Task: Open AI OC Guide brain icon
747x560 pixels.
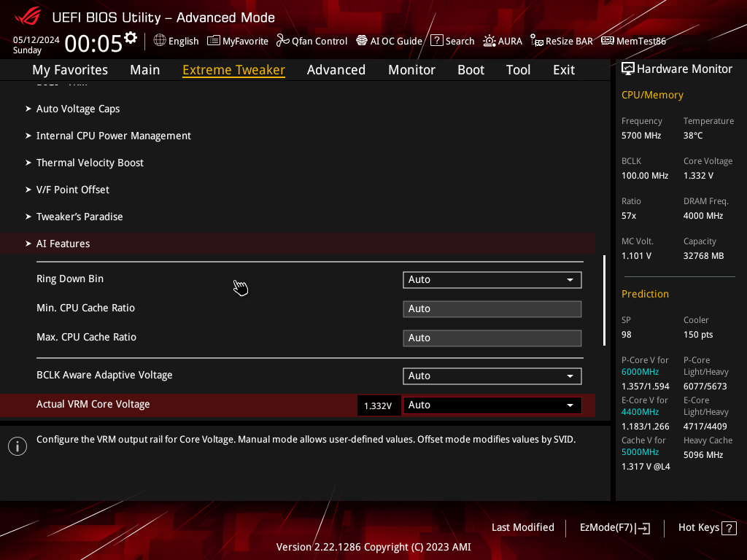Action: (x=362, y=41)
